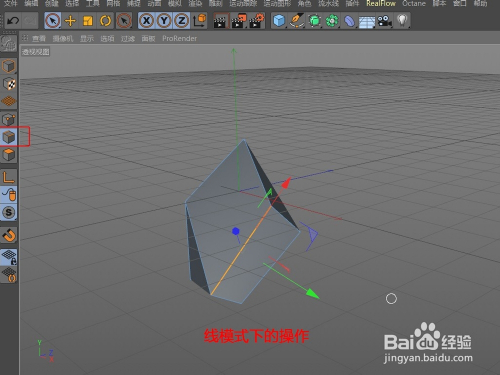Click the Planar Workplane icon
500x375 pixels.
click(x=9, y=275)
